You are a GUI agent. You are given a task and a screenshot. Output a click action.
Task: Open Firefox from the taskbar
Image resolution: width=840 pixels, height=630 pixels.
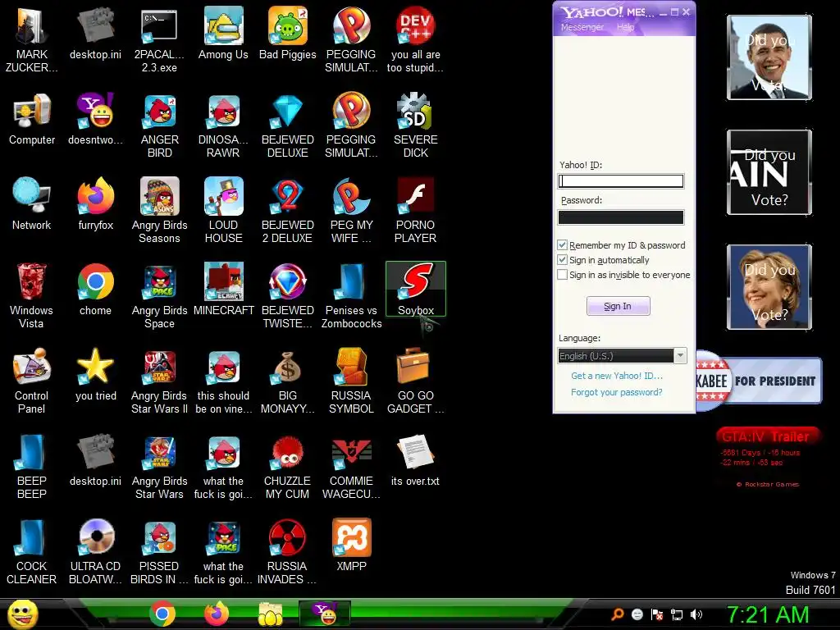click(217, 614)
